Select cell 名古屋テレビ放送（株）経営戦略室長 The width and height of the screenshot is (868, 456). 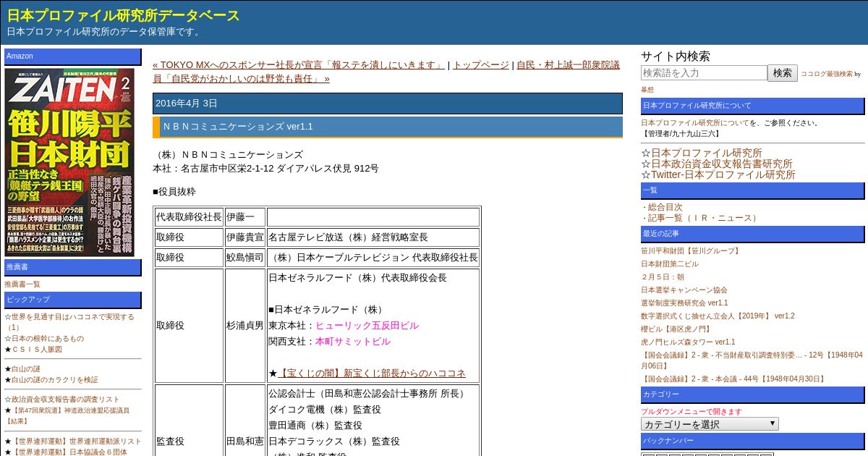point(373,237)
